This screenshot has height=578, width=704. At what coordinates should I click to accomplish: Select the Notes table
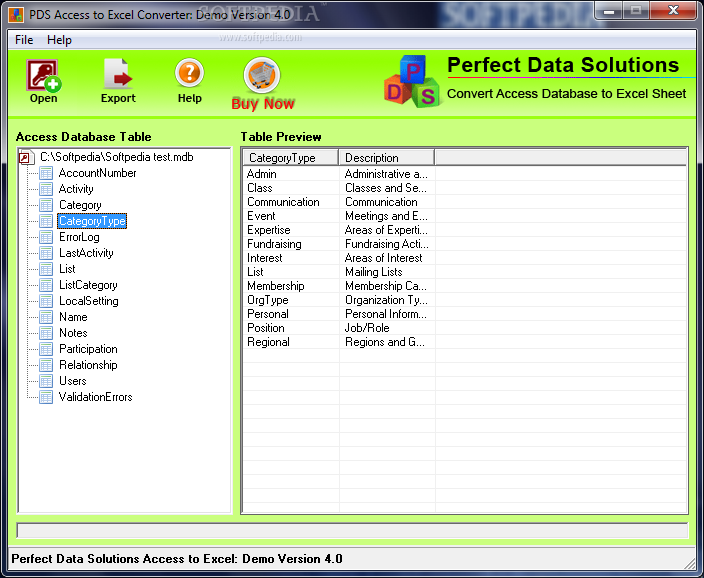(x=73, y=333)
